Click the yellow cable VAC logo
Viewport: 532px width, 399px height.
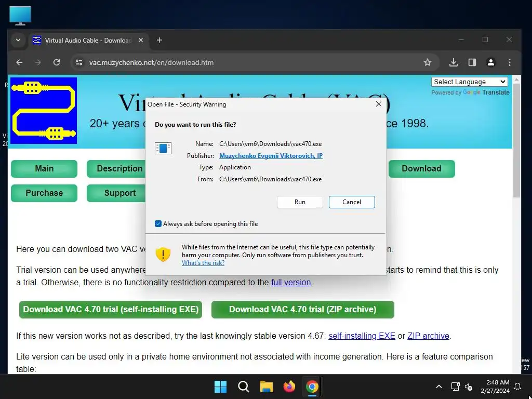click(44, 111)
